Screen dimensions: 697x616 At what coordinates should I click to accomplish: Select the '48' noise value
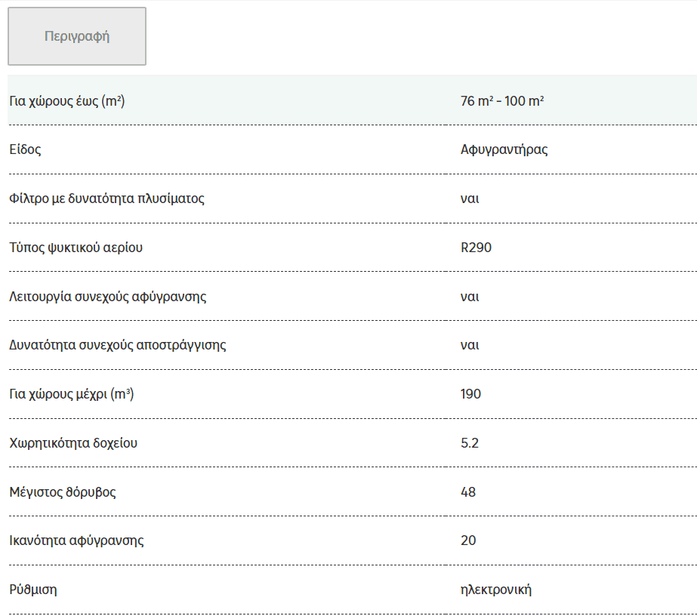tap(468, 492)
